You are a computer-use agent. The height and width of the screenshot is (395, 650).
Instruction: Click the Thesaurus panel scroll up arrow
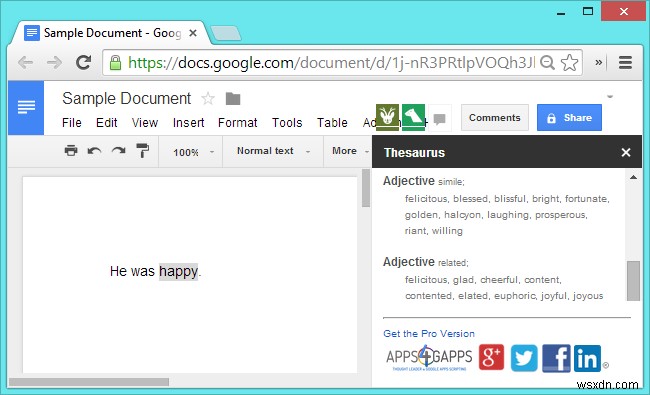(633, 177)
